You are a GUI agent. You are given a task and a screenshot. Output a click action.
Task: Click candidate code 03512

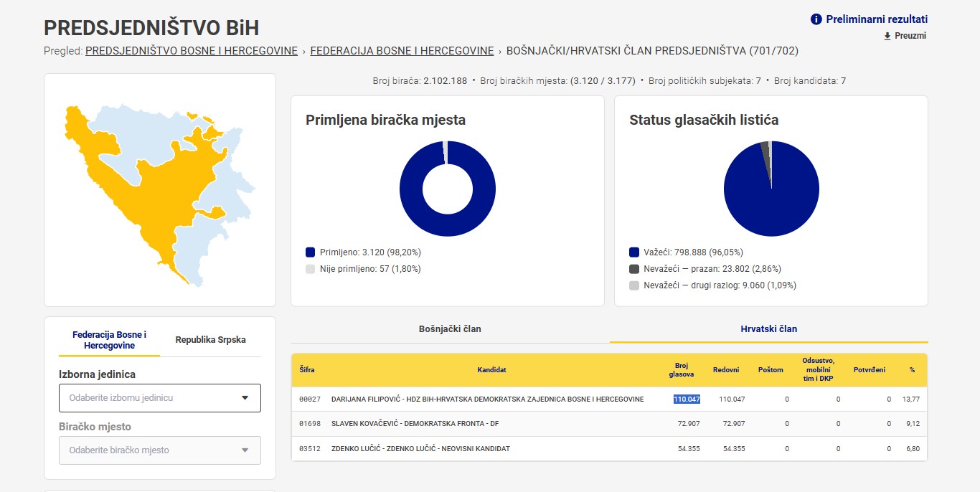point(309,449)
